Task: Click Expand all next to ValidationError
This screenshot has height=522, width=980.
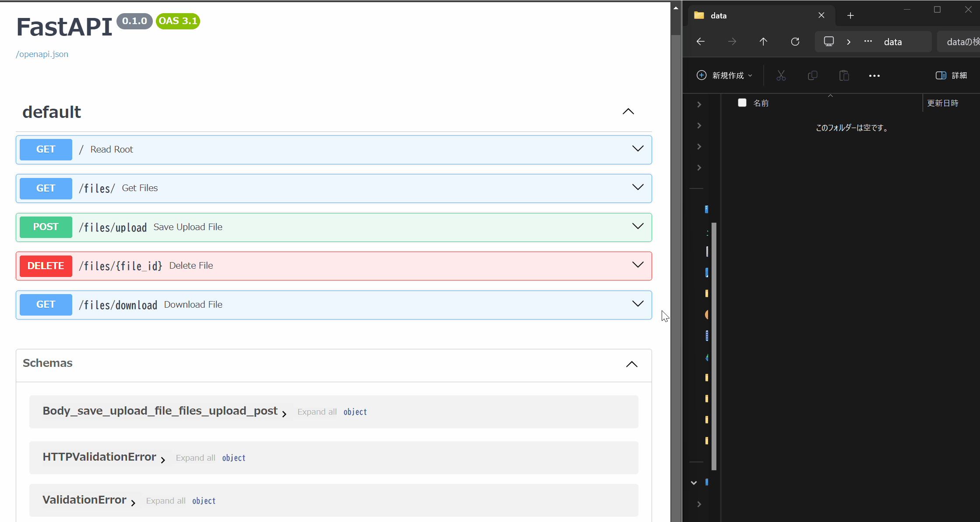Action: tap(166, 501)
